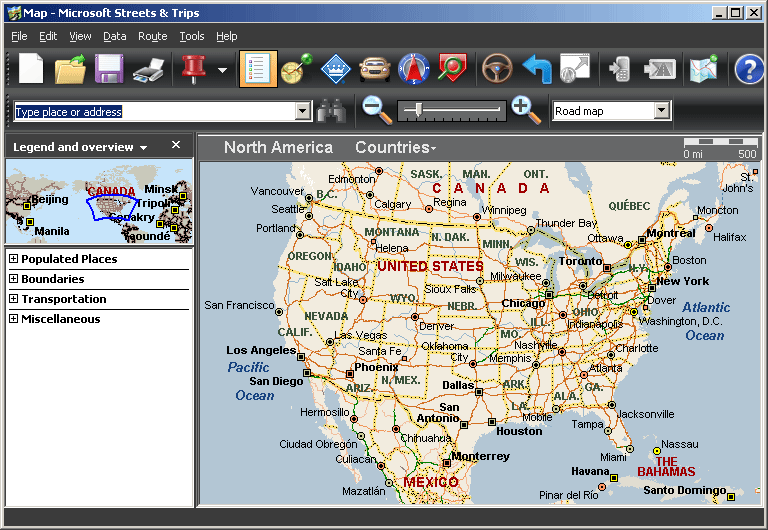Click the compass icon in the toolbar
Screen dimensions: 768x530
click(414, 69)
